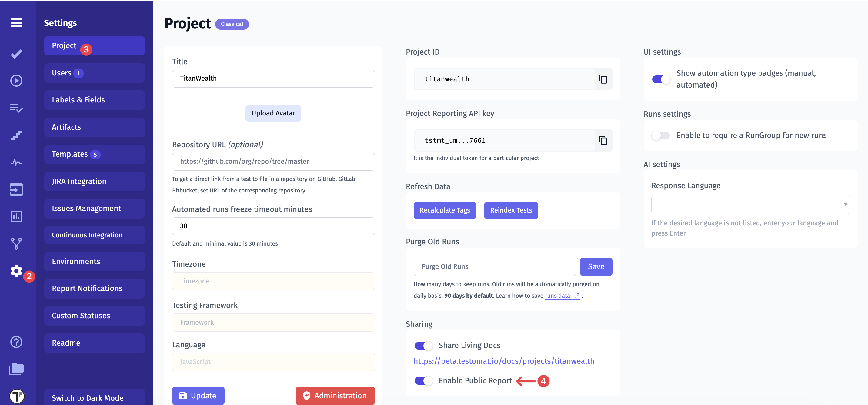Viewport: 868px width, 405px height.
Task: Open the Report Notifications settings page
Action: [x=94, y=288]
